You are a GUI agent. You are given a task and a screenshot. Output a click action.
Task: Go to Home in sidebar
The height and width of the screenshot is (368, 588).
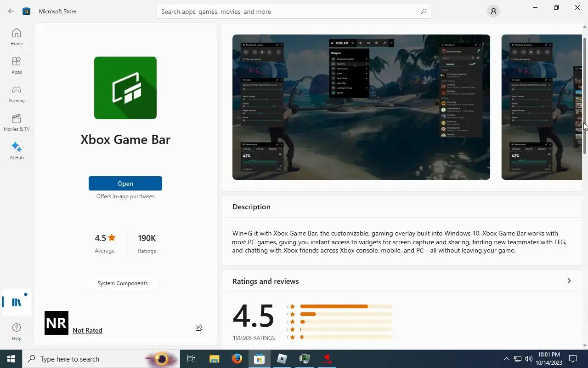pos(17,37)
